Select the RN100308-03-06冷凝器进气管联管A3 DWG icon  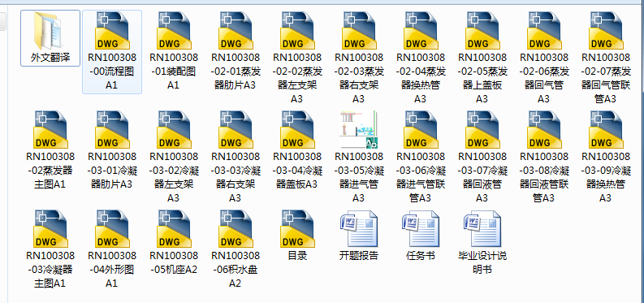(x=420, y=130)
